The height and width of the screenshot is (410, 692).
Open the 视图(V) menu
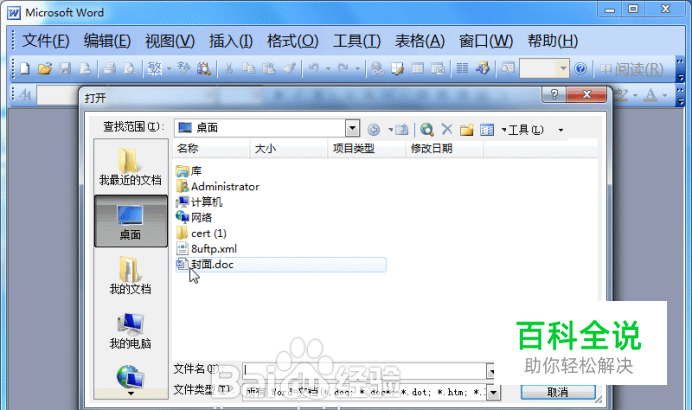(x=170, y=41)
